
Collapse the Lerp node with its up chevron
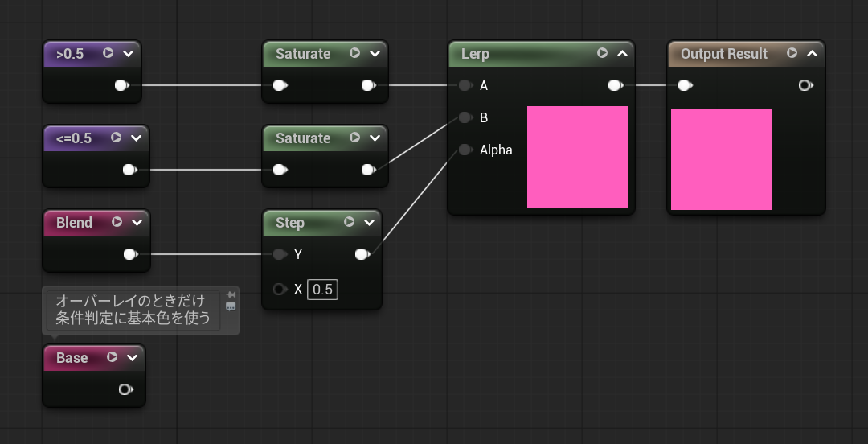(622, 54)
